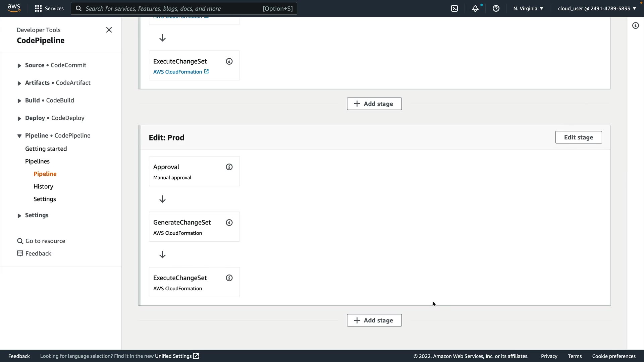This screenshot has height=362, width=644.
Task: Click the AWS search input field
Action: pyautogui.click(x=173, y=8)
